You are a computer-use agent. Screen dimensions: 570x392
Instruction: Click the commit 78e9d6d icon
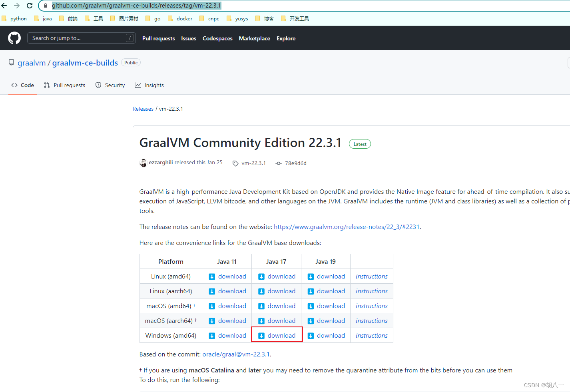coord(279,163)
